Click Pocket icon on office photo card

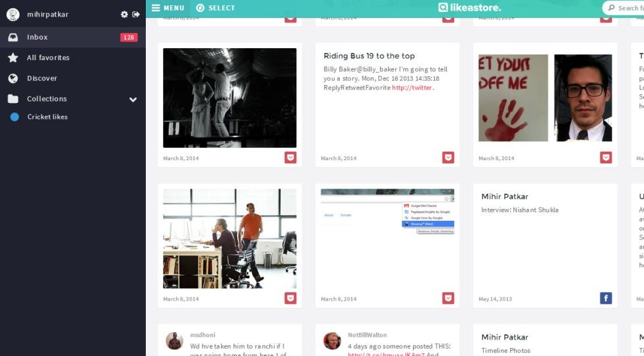click(x=290, y=298)
